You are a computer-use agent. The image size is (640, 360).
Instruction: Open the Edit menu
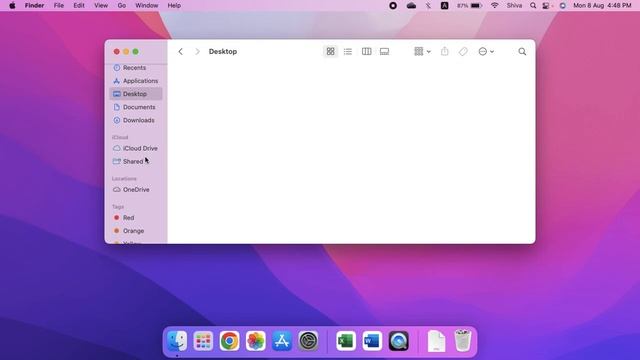(79, 6)
